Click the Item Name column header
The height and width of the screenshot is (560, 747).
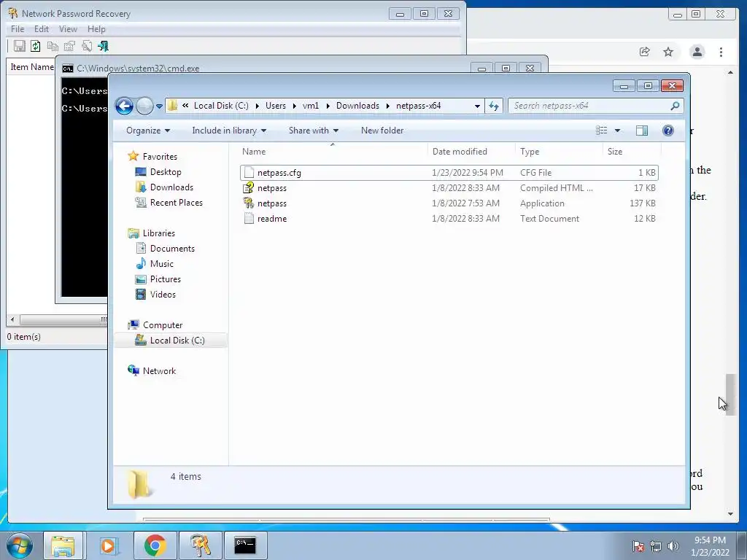tap(32, 67)
